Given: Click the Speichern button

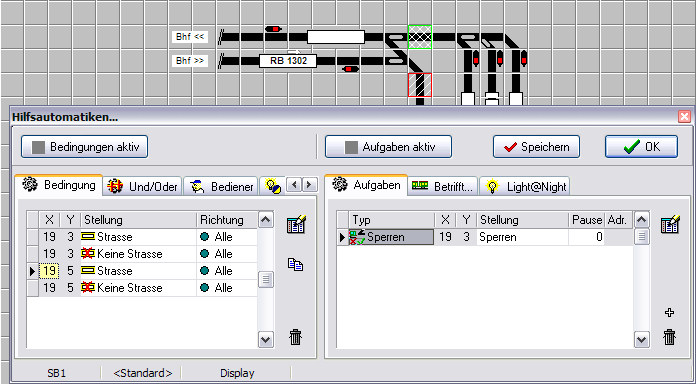Looking at the screenshot, I should pos(537,147).
